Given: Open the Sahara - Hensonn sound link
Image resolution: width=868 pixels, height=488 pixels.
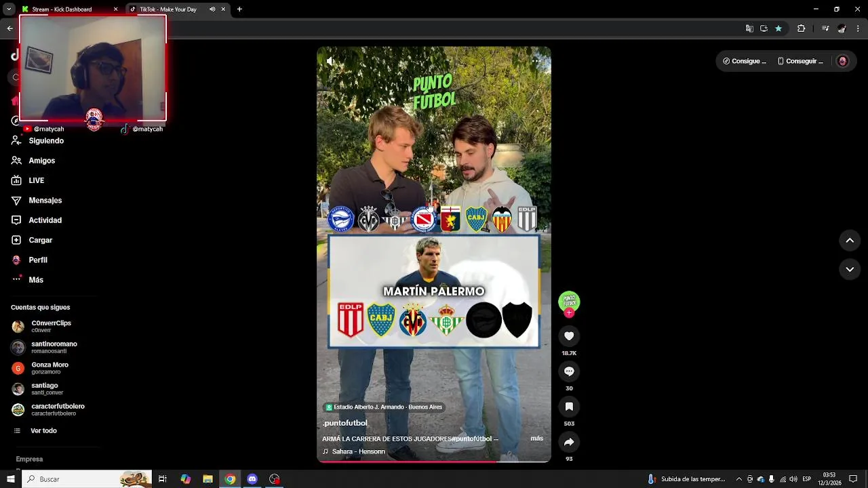Looking at the screenshot, I should coord(354,451).
